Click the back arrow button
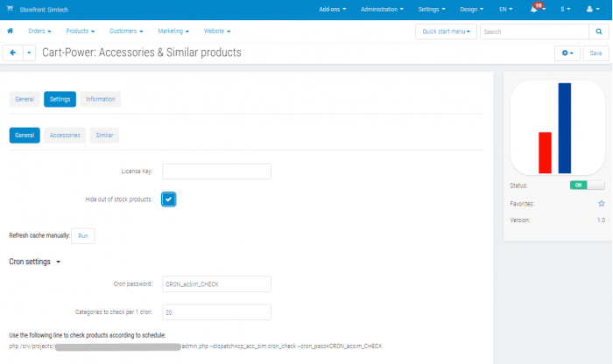 [13, 52]
